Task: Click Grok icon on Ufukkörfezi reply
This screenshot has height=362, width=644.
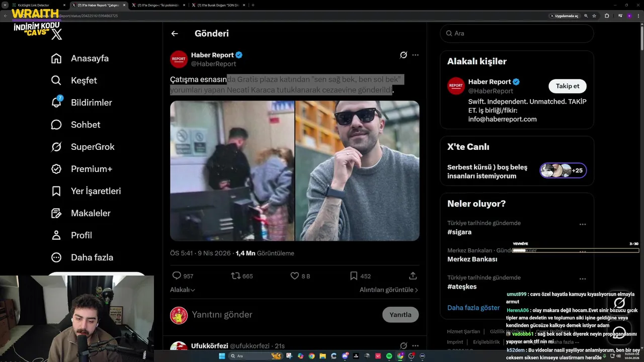Action: tap(403, 345)
